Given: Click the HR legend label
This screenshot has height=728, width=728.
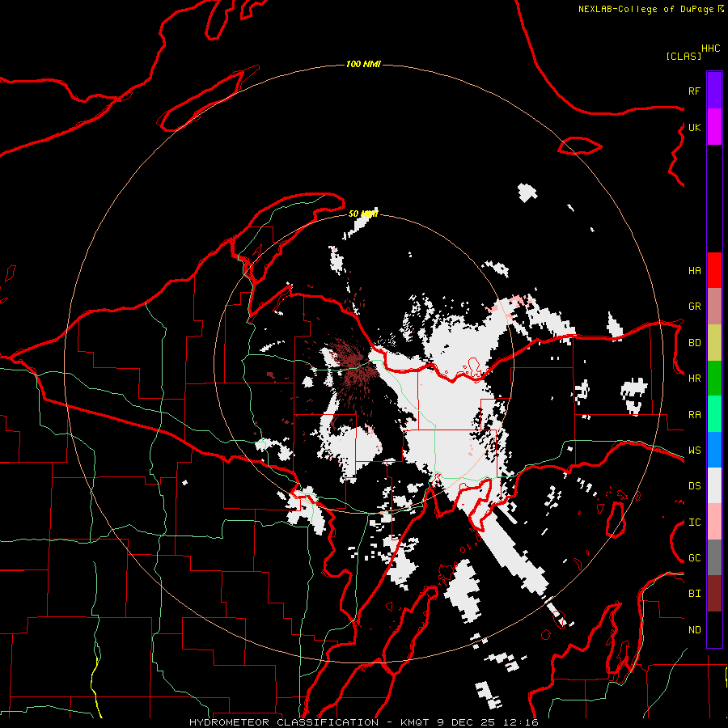Looking at the screenshot, I should click(694, 379).
